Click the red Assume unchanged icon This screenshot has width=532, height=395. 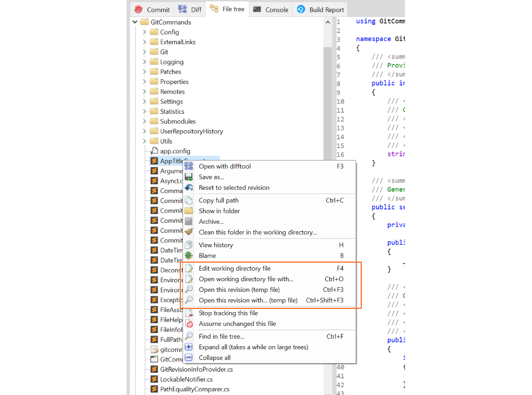(x=189, y=324)
